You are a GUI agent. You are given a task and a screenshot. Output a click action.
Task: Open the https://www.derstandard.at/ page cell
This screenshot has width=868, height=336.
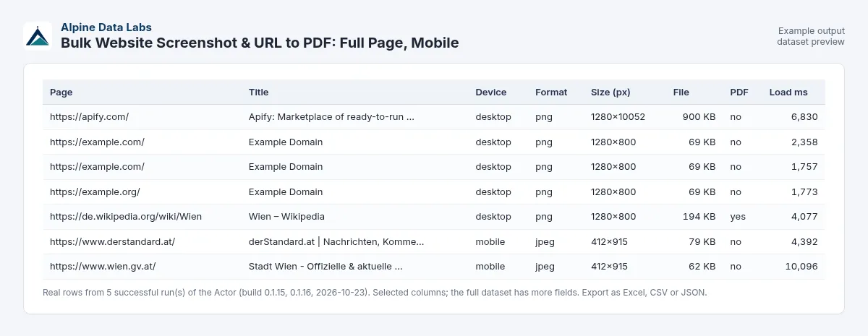(112, 242)
